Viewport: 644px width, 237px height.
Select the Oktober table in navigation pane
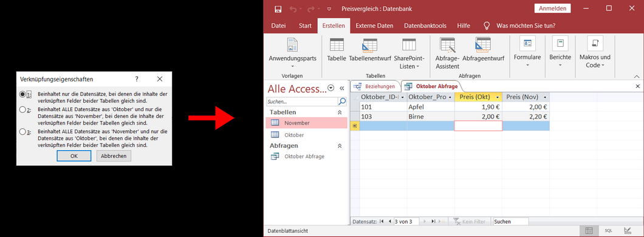pyautogui.click(x=306, y=135)
